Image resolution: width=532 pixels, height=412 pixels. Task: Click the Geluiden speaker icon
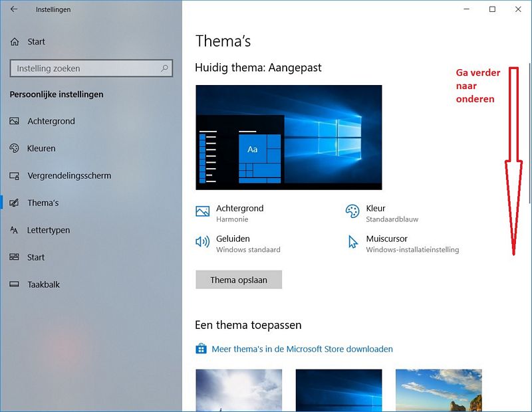(203, 242)
